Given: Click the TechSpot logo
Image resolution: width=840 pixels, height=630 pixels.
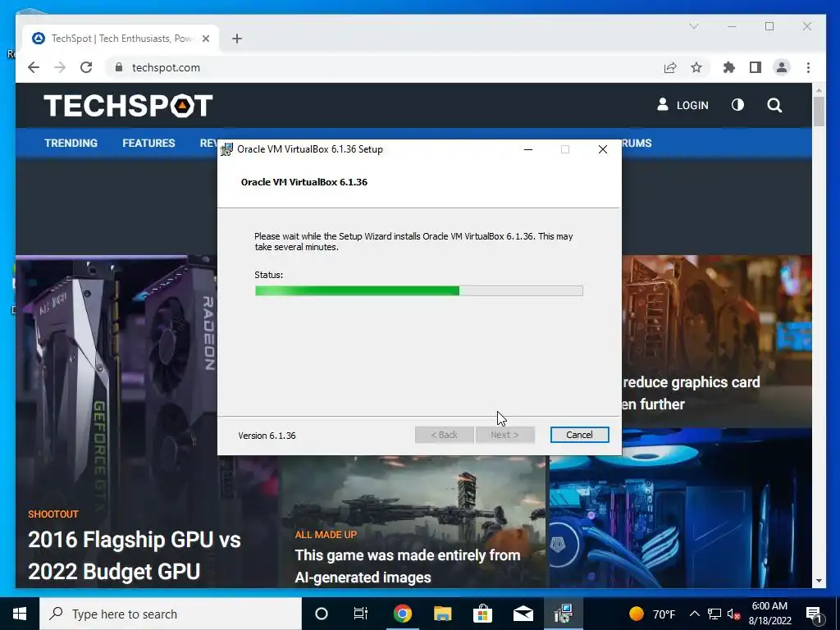Looking at the screenshot, I should 128,106.
